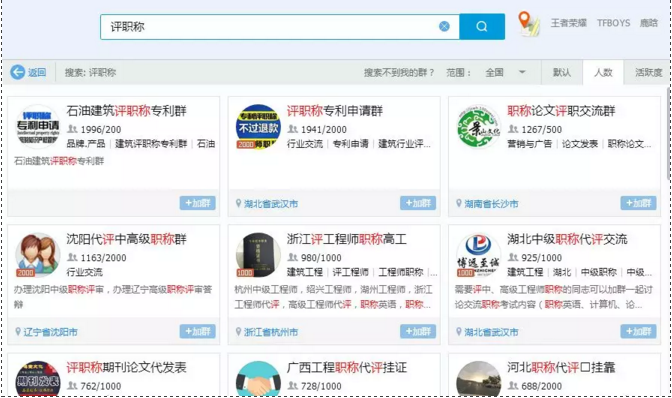This screenshot has height=398, width=672.
Task: Open group title 沈阳代评中高级职称群
Action: coord(126,239)
